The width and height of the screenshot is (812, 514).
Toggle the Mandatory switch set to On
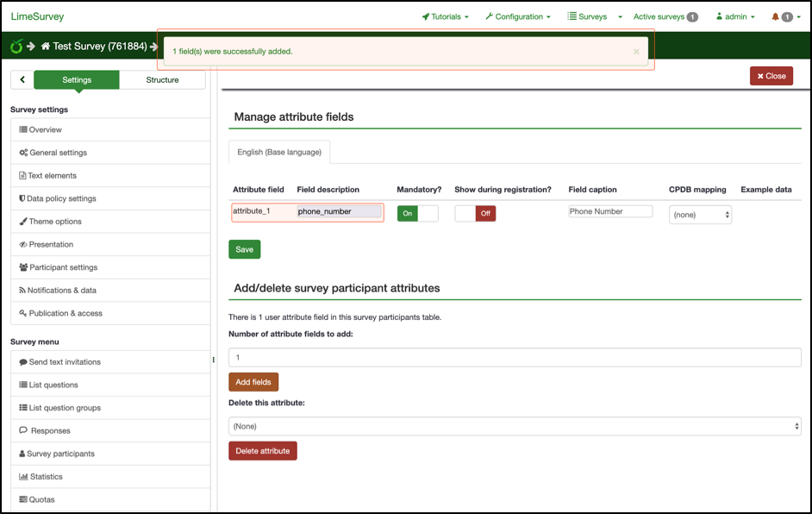pyautogui.click(x=417, y=214)
